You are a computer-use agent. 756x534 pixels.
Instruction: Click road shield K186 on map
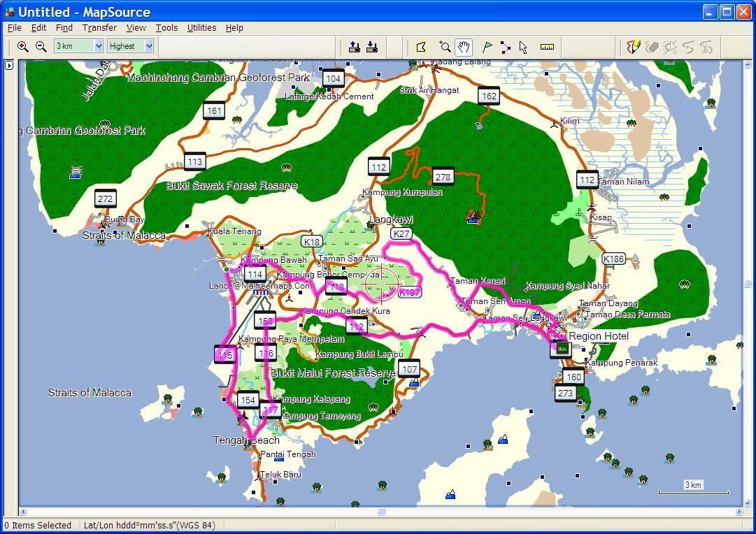(613, 259)
